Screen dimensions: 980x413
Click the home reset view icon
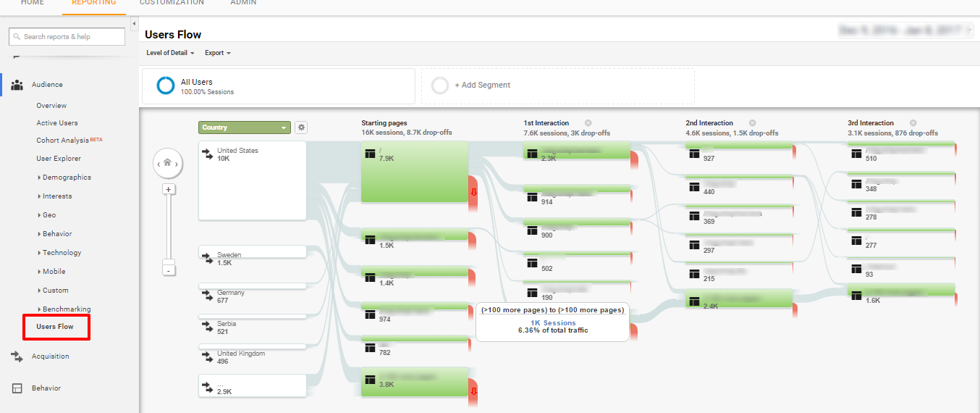[167, 164]
